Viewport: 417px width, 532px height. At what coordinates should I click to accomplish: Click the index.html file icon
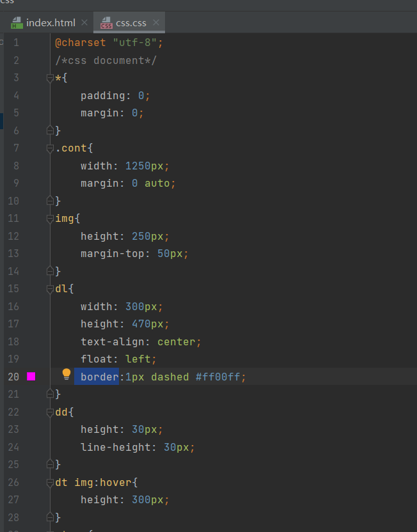(17, 23)
